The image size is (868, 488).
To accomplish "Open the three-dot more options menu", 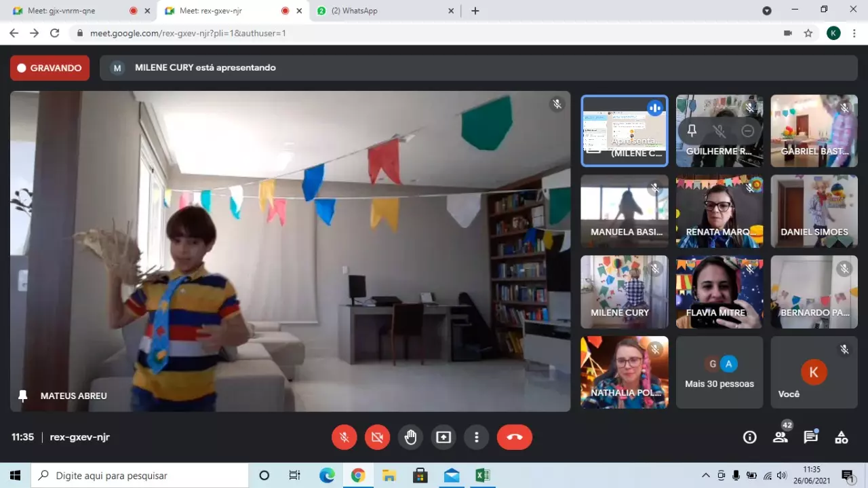I will [x=477, y=437].
